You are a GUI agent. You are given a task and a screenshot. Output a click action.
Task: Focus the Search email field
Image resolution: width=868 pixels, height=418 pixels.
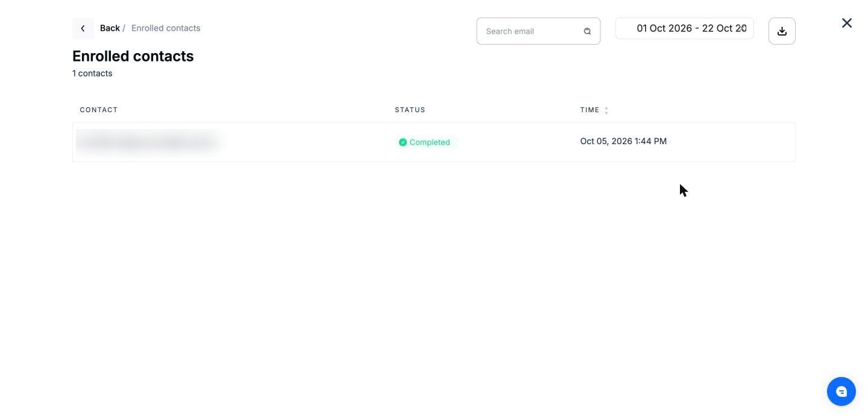pyautogui.click(x=538, y=31)
